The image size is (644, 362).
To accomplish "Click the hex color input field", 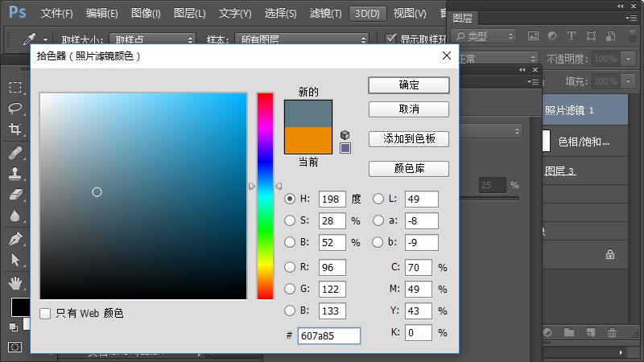I will point(329,335).
